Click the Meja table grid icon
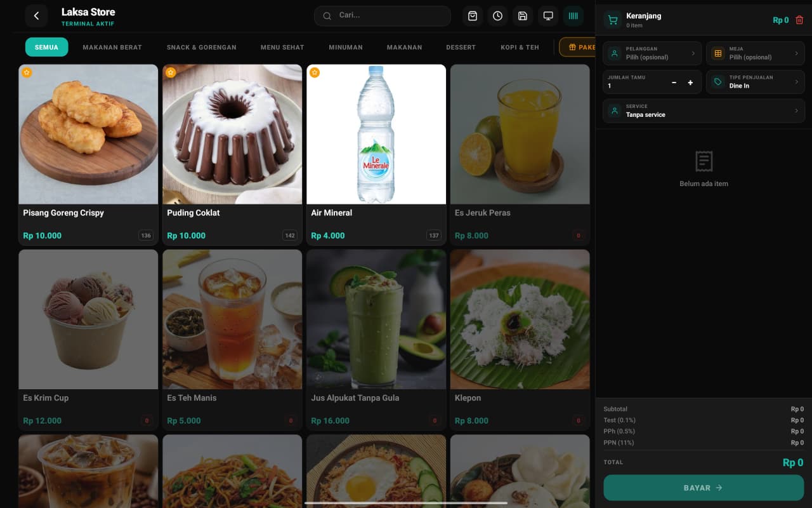 coord(718,53)
